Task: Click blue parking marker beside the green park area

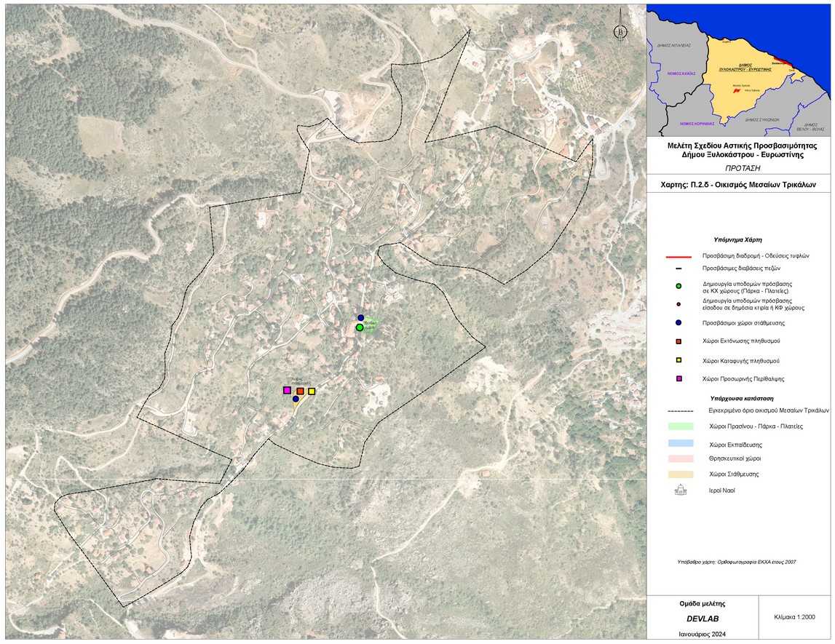Action: (360, 318)
